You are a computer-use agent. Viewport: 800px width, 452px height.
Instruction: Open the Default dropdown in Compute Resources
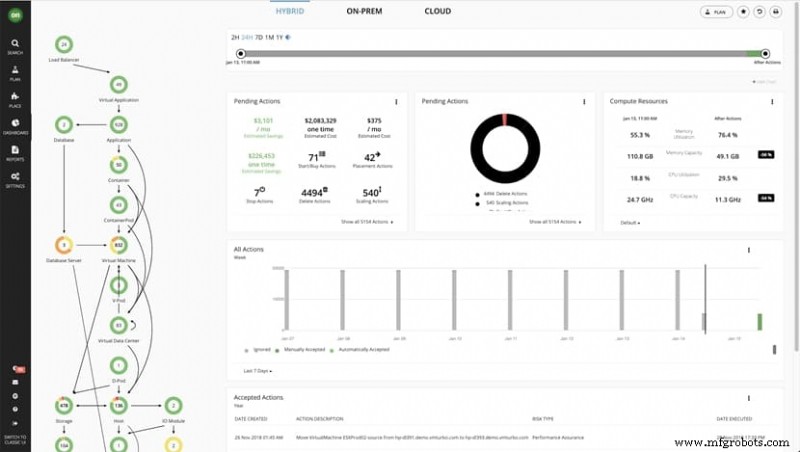(630, 223)
